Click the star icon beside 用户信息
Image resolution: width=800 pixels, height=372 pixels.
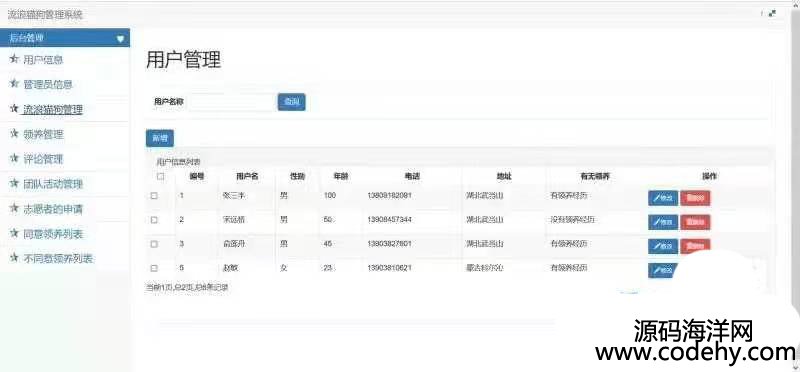14,59
